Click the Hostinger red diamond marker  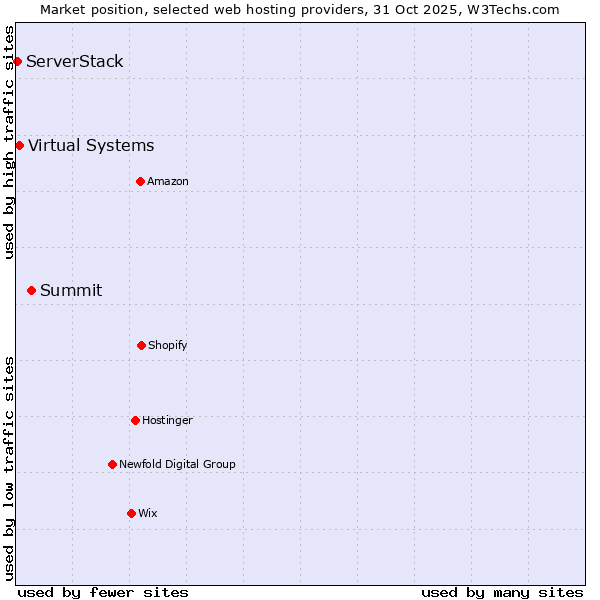point(135,420)
